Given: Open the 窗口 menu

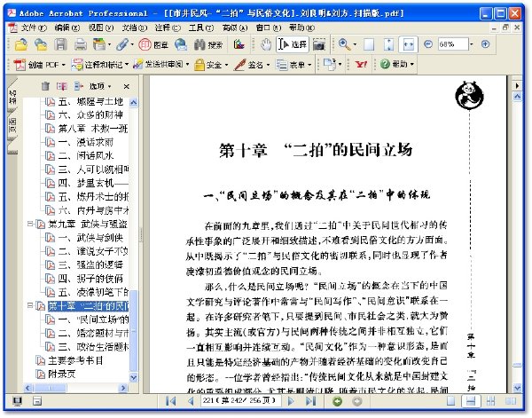Looking at the screenshot, I should [x=269, y=28].
